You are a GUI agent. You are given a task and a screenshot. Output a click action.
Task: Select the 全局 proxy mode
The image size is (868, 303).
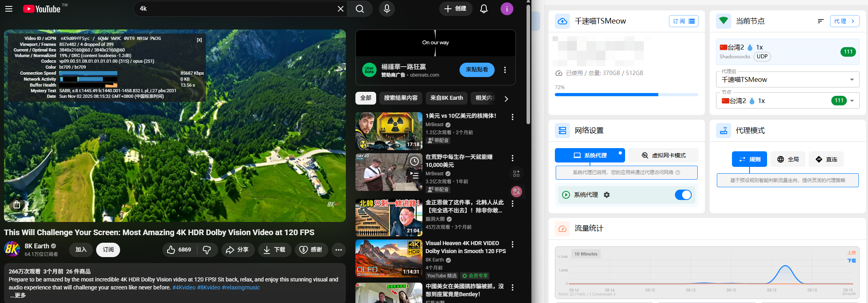[788, 159]
